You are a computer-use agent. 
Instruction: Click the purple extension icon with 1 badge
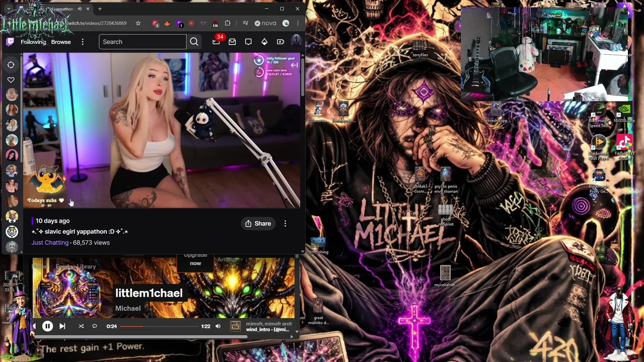pyautogui.click(x=179, y=23)
